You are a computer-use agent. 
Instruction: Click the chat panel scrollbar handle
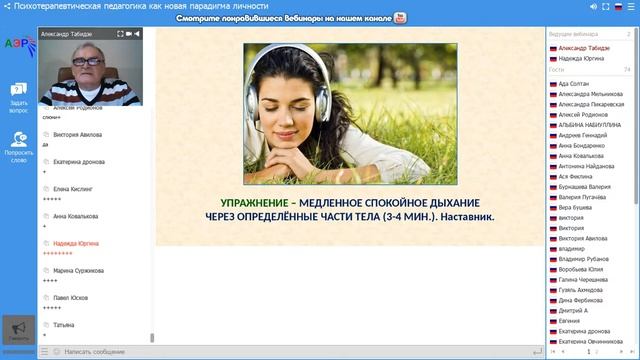152,338
